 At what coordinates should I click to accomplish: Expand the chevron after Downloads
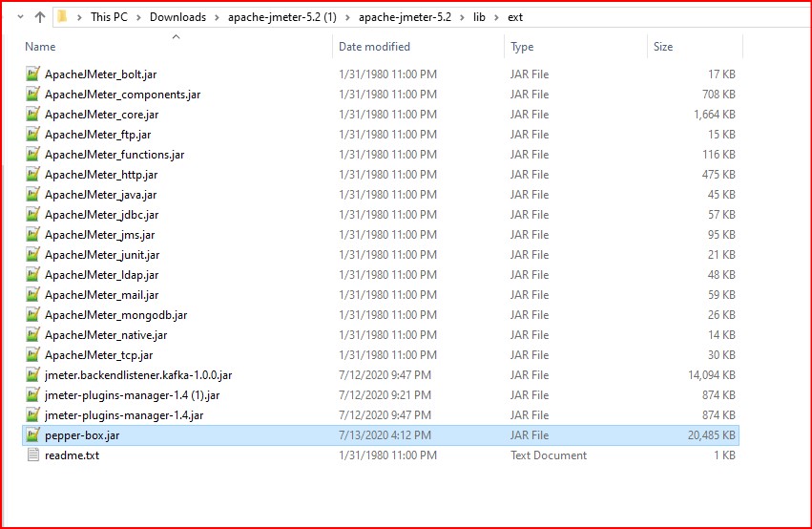217,17
